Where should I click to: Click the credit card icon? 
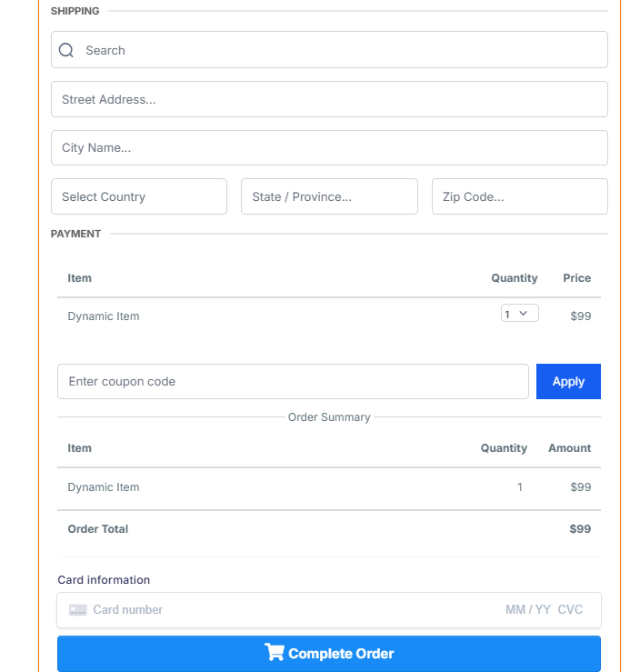(78, 610)
